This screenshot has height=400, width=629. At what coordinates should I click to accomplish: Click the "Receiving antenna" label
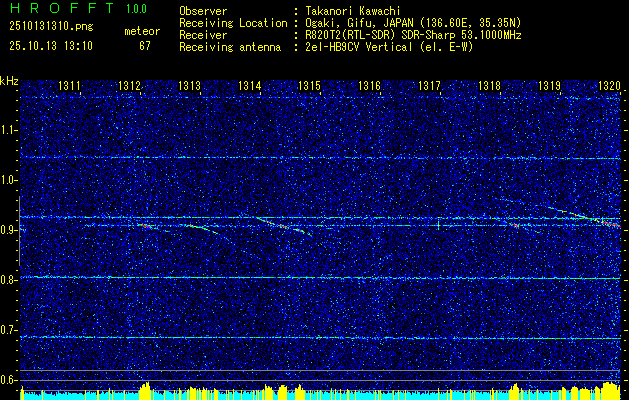(x=230, y=47)
